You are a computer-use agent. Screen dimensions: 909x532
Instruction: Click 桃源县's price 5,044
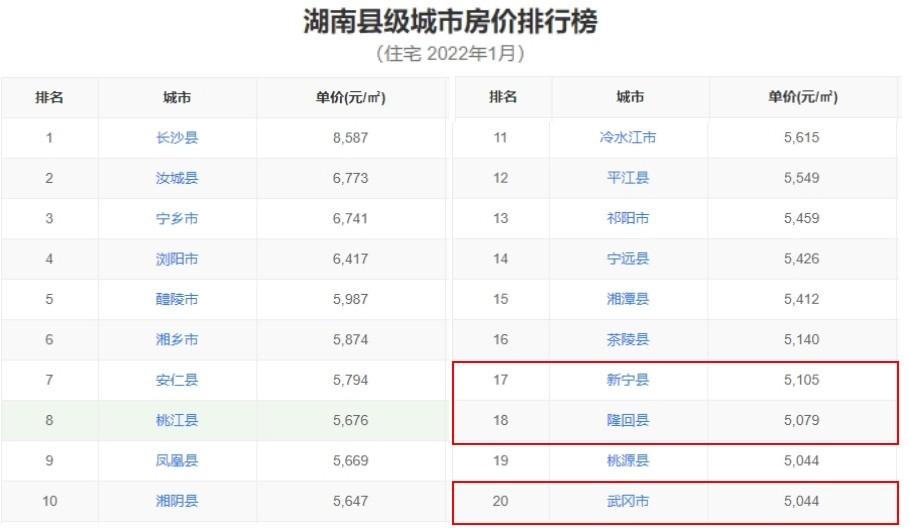pyautogui.click(x=802, y=461)
